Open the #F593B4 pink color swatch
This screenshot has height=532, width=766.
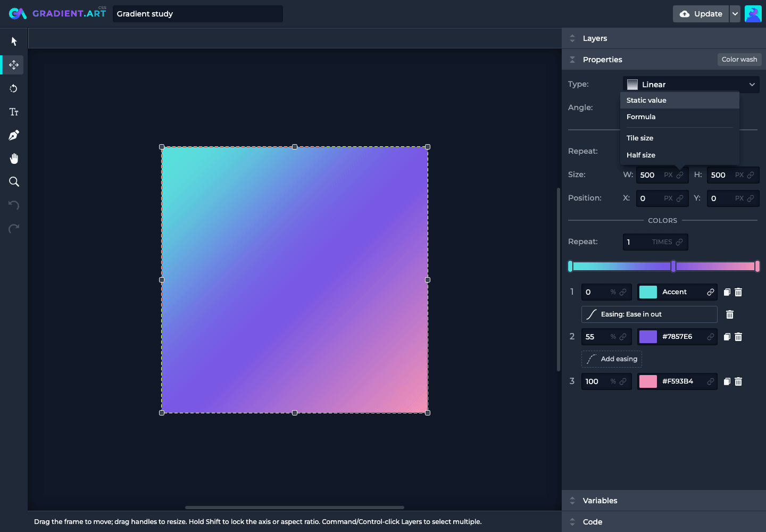point(648,381)
